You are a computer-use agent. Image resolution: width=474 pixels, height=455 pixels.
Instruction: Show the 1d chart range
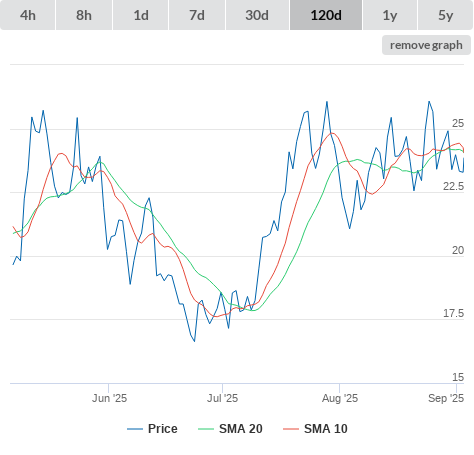click(141, 15)
